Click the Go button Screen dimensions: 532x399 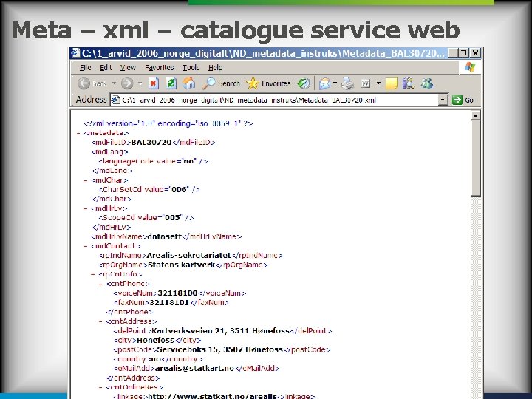(464, 100)
